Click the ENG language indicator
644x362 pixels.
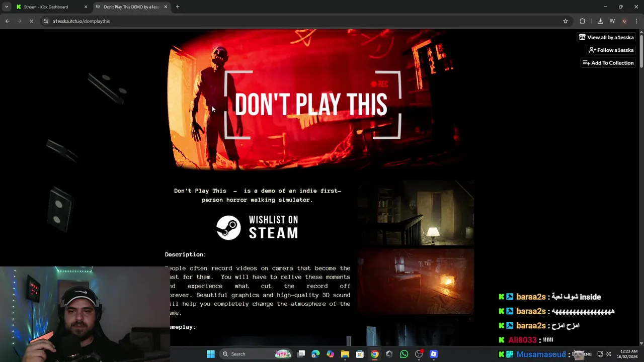pyautogui.click(x=587, y=354)
